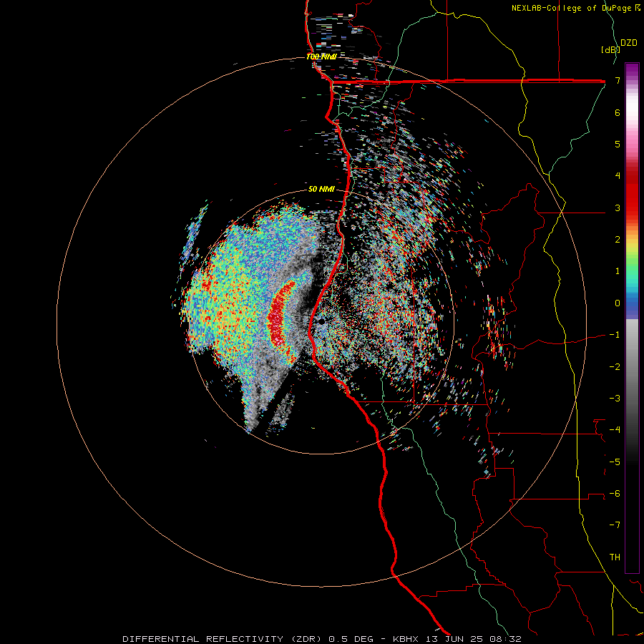Image resolution: width=644 pixels, height=644 pixels.
Task: Click the -3 value on the color scale
Action: click(615, 399)
